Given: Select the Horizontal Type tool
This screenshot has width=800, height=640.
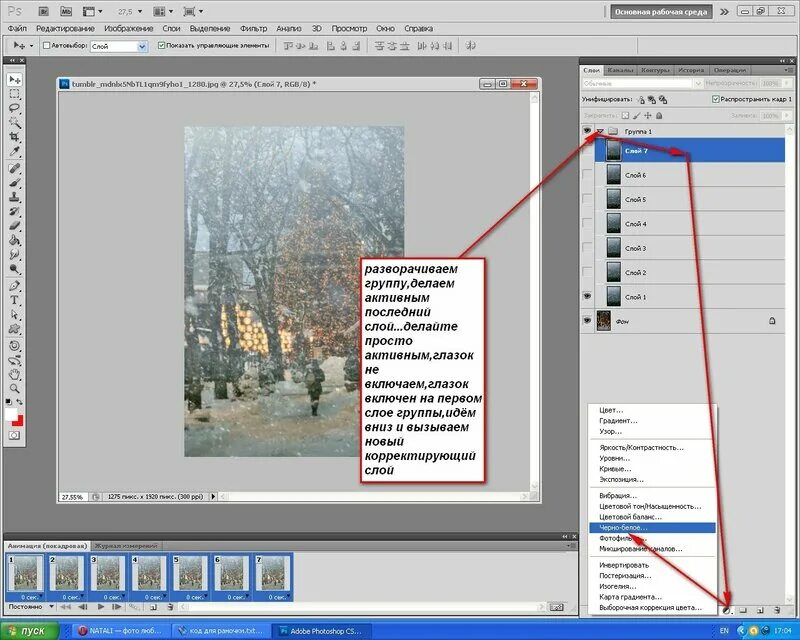Looking at the screenshot, I should tap(14, 300).
